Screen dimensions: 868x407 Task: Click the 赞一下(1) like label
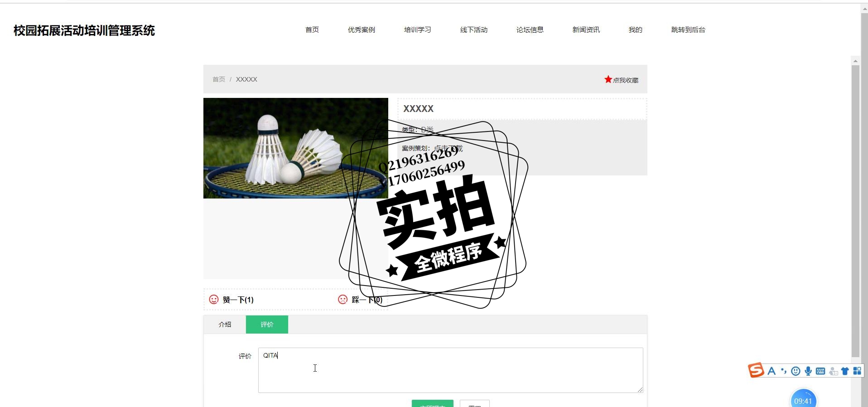[238, 300]
